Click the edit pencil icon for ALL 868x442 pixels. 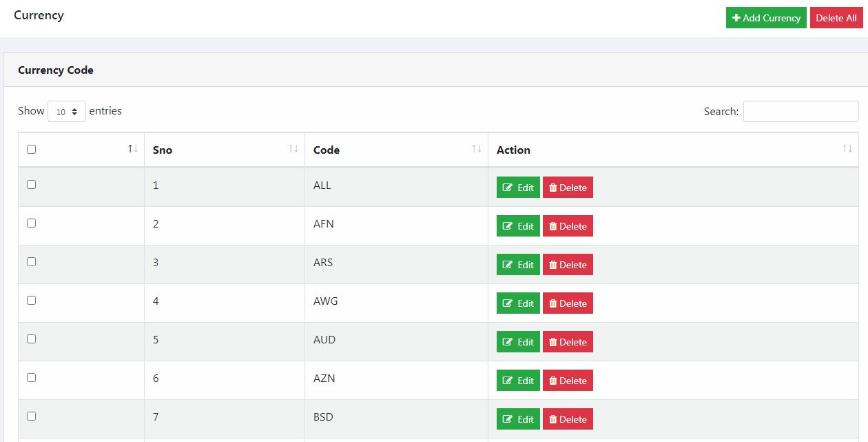[508, 188]
